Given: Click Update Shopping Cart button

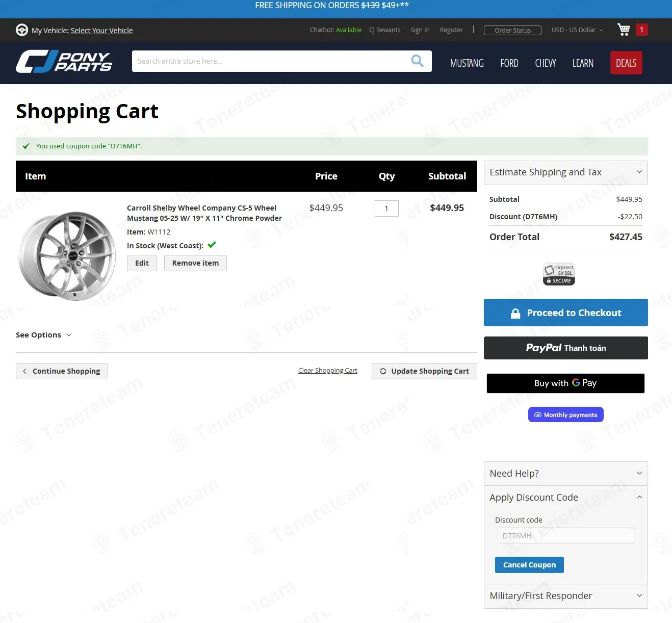Looking at the screenshot, I should 424,371.
